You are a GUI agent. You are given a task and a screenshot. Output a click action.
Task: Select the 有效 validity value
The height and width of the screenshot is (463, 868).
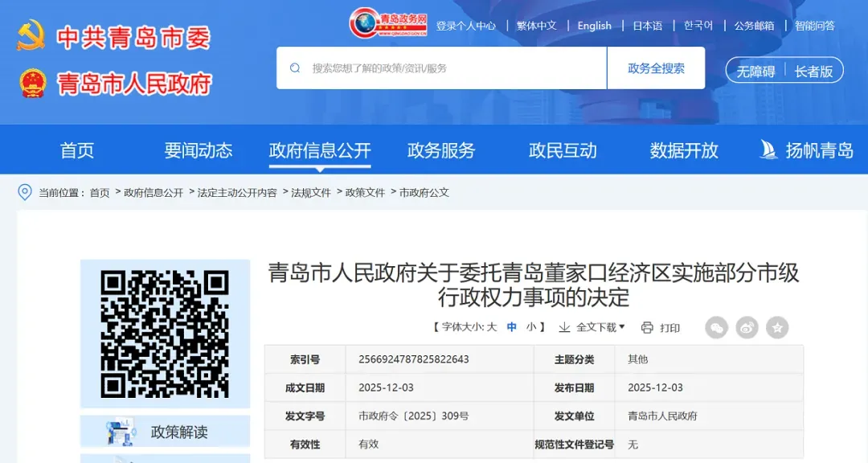click(369, 445)
